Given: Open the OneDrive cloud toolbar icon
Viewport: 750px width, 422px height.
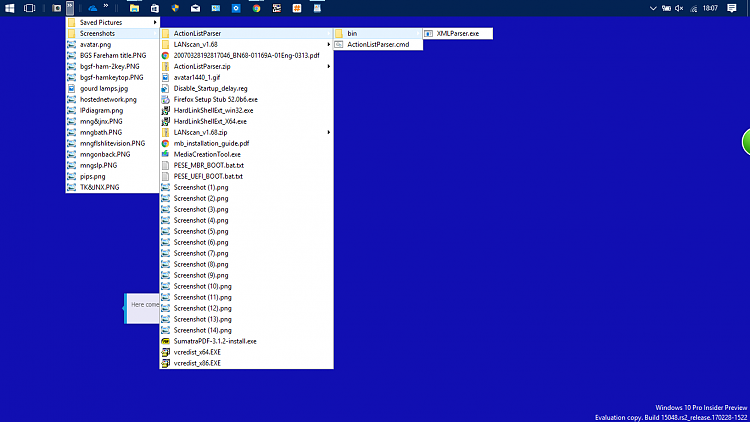Looking at the screenshot, I should [91, 8].
